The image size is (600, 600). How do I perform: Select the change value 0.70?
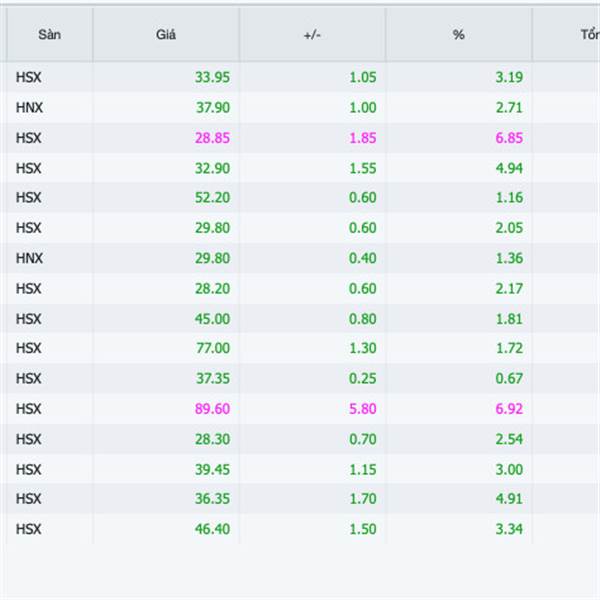pos(363,439)
